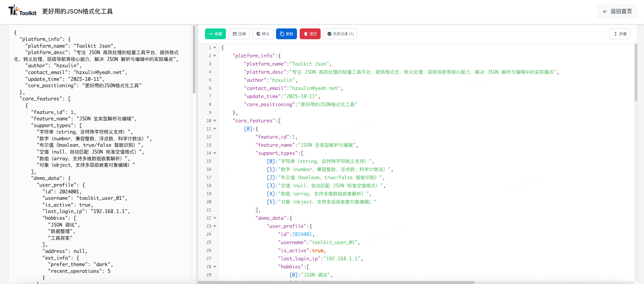The width and height of the screenshot is (644, 284).
Task: Click the true value of is_active
Action: 318,251
